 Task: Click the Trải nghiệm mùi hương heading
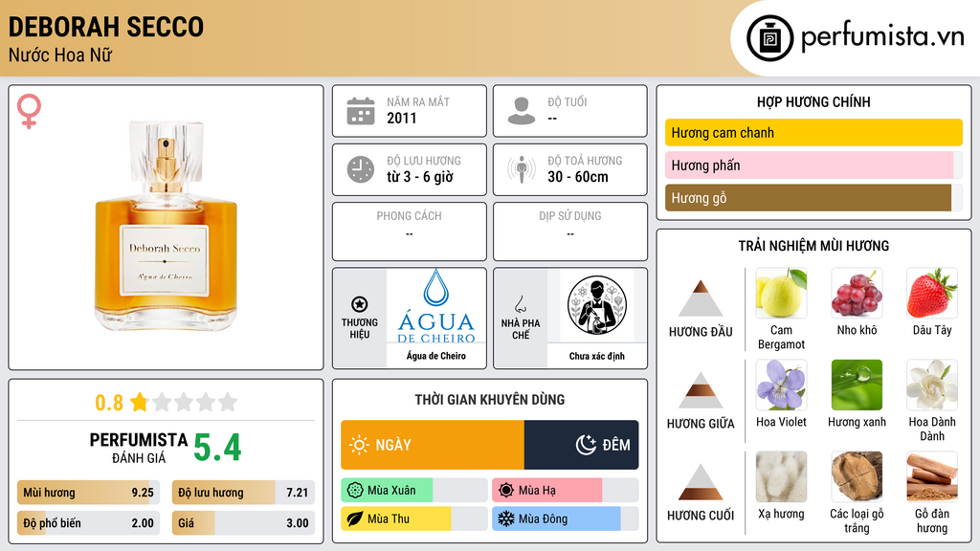pos(813,246)
